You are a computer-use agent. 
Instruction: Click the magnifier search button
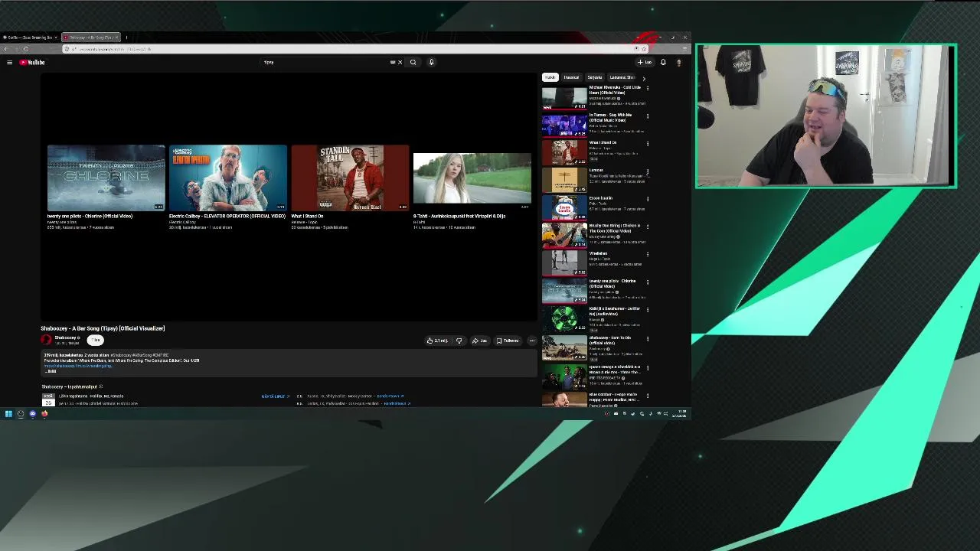[x=413, y=63]
